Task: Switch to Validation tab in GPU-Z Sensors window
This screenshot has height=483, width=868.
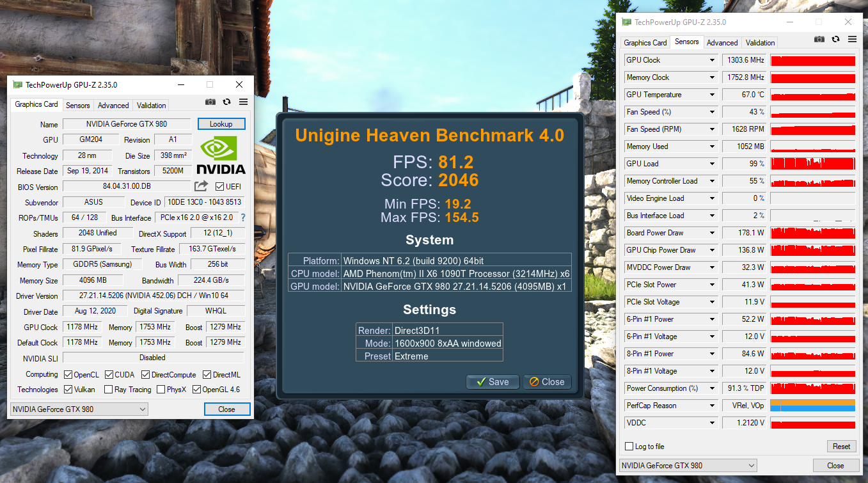Action: tap(761, 43)
